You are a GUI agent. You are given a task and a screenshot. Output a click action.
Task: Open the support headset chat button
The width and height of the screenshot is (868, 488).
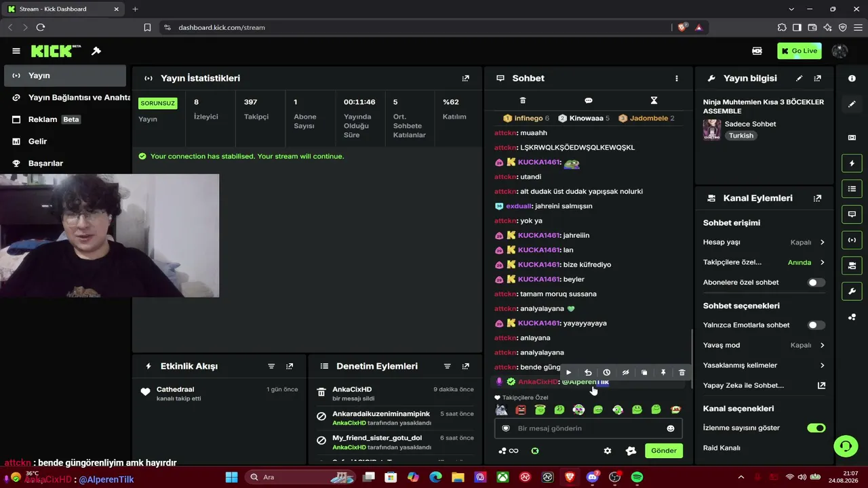tap(846, 446)
